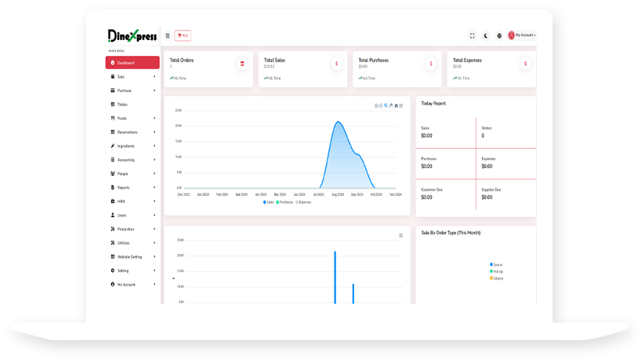Click the chart zoom-in icon
The height and width of the screenshot is (361, 644).
(x=376, y=105)
